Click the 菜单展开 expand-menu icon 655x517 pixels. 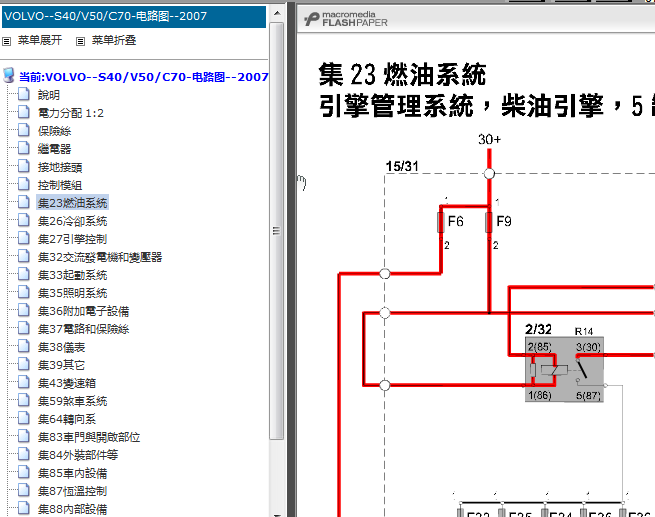[x=6, y=41]
